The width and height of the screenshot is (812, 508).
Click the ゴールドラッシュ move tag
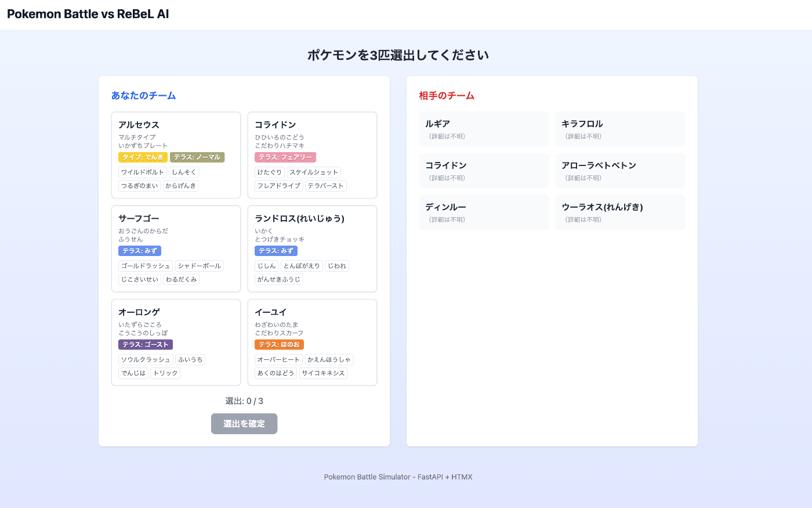click(x=146, y=266)
